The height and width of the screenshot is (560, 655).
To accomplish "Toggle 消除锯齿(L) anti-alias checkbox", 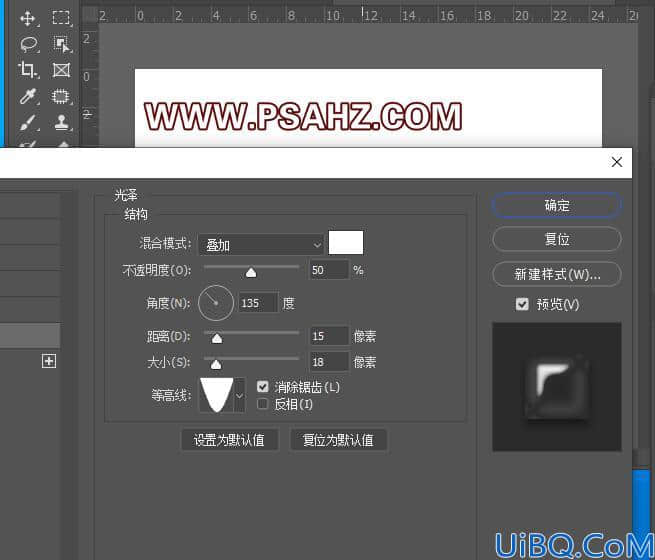I will (x=263, y=387).
